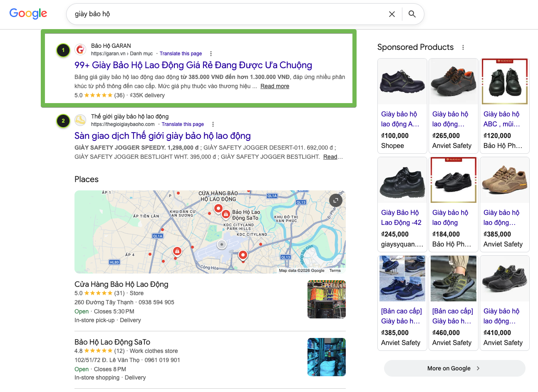Click the Sponsored Products heading

tap(415, 47)
